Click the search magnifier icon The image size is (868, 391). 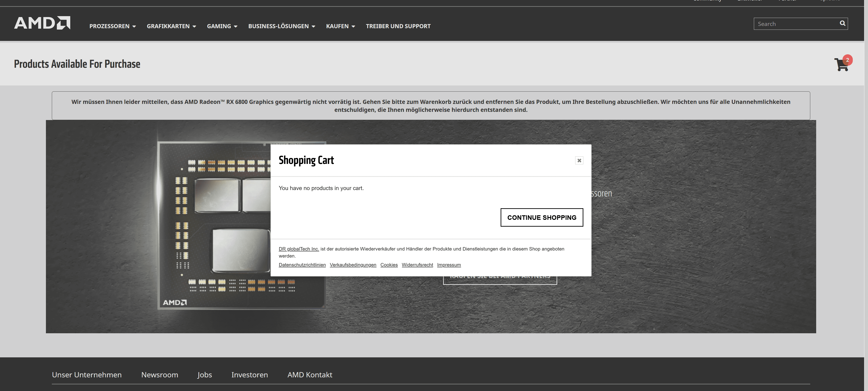[842, 23]
